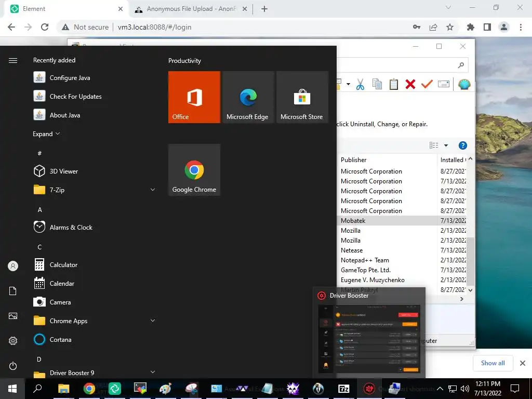This screenshot has height=399, width=532.
Task: Open the Office tile
Action: pos(194,97)
